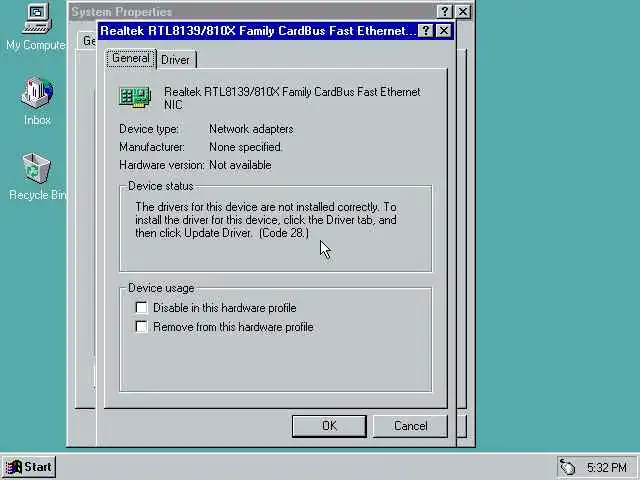Click the help question mark in Realtek dialog
This screenshot has width=640, height=480.
(x=426, y=31)
